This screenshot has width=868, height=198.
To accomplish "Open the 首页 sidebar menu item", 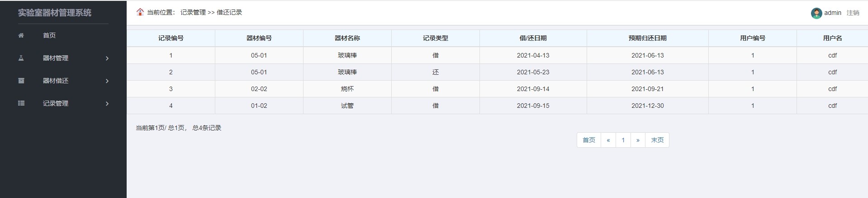I will (x=49, y=35).
